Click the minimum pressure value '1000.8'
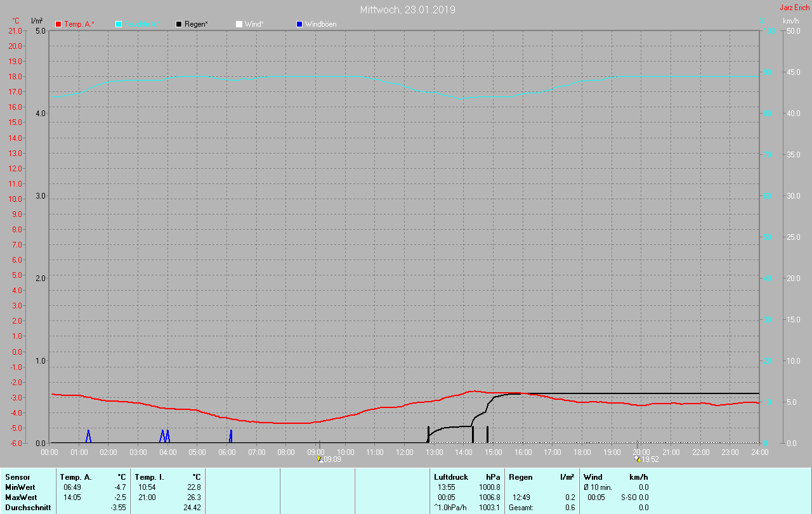Screen dimensions: 812x514 click(x=489, y=487)
